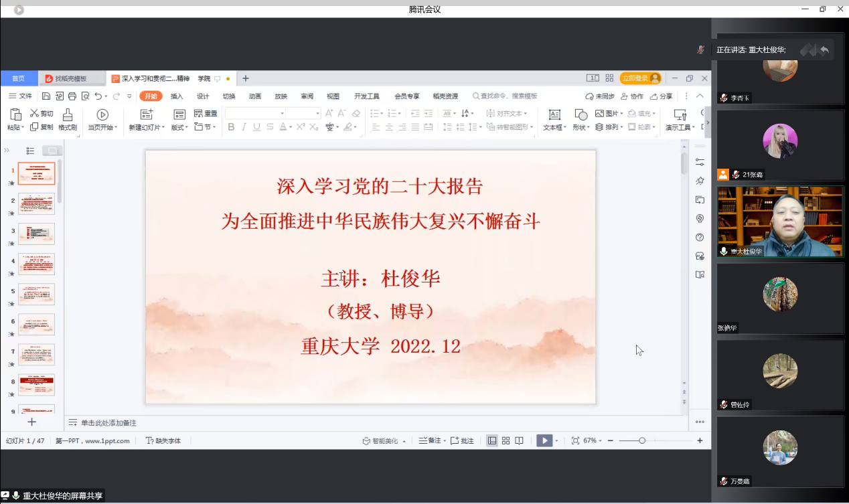Toggle bold formatting with the B button
Image resolution: width=849 pixels, height=504 pixels.
(x=231, y=127)
